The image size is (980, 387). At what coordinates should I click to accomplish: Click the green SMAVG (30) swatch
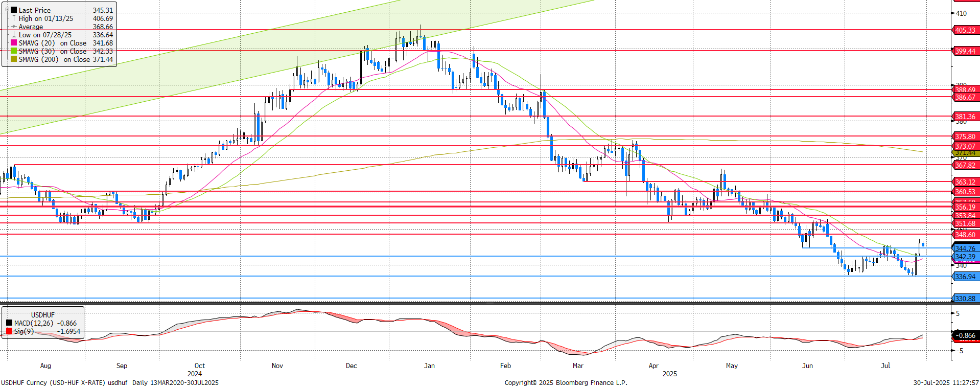click(14, 51)
